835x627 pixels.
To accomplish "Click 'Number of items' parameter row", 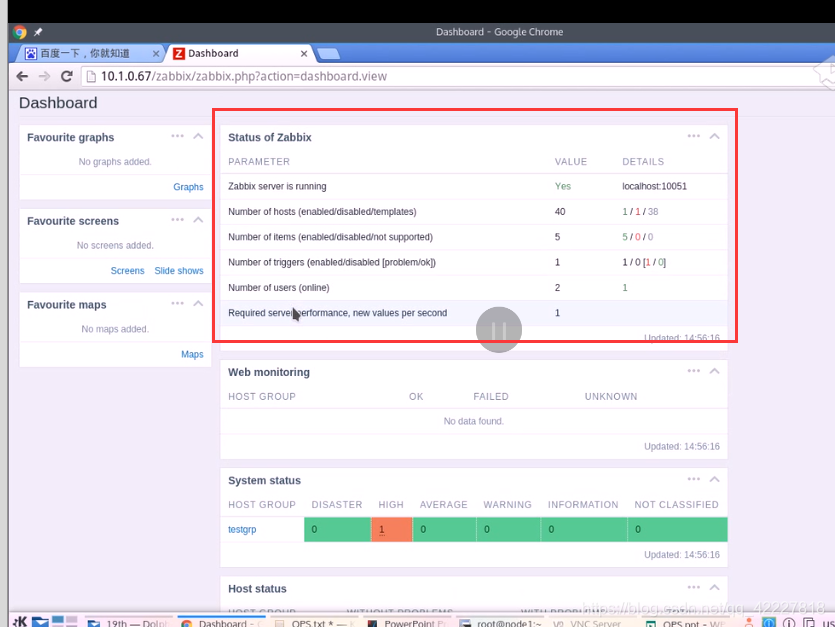I will (474, 237).
